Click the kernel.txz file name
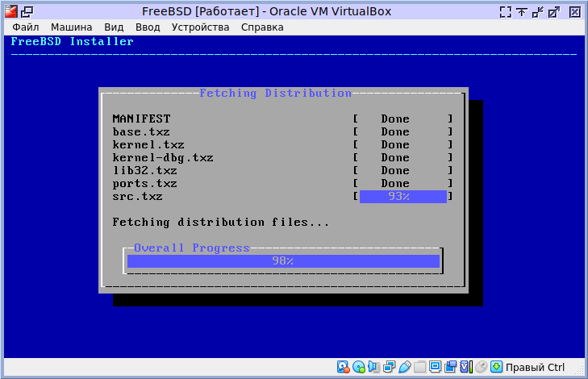 [x=148, y=144]
